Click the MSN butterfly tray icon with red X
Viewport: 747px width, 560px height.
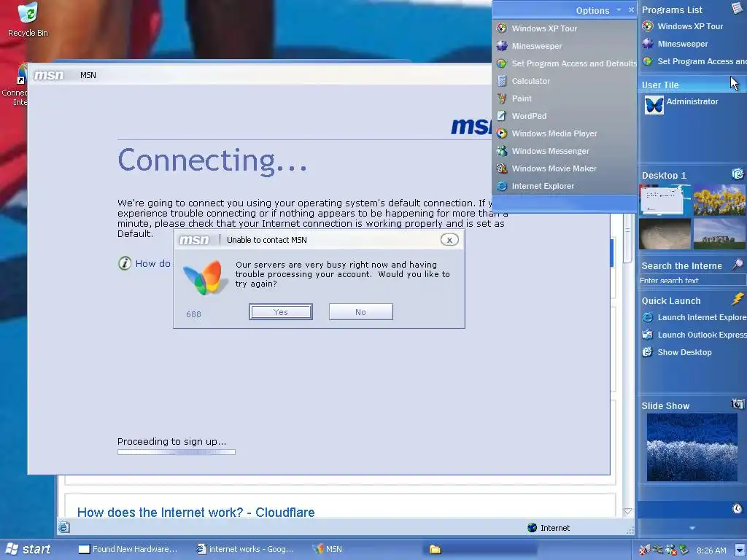click(644, 550)
